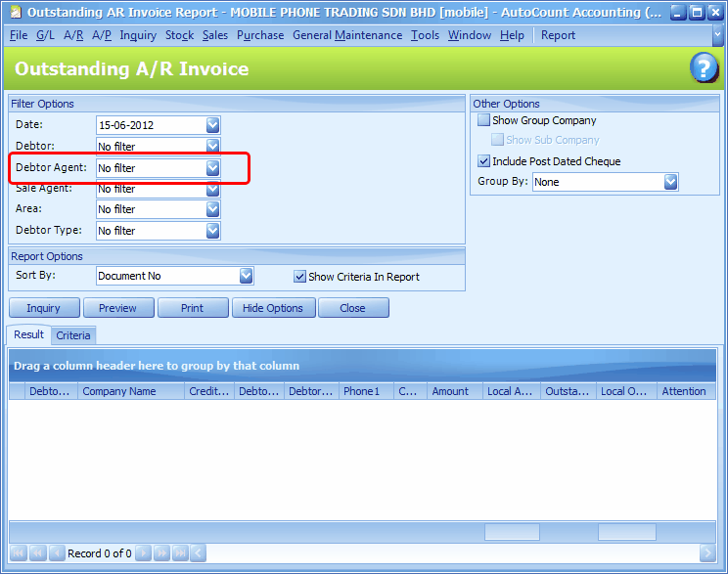Expand the Area filter dropdown

pos(212,209)
